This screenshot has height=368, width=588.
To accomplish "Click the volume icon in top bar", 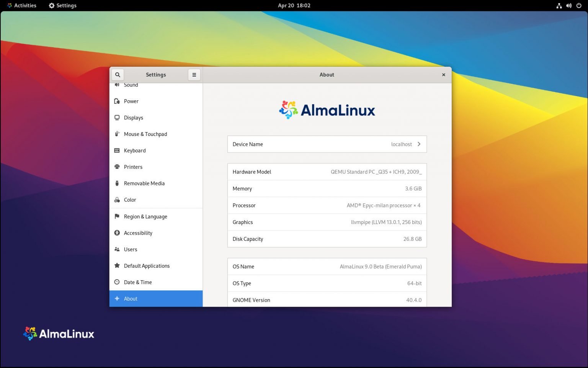I will tap(569, 5).
